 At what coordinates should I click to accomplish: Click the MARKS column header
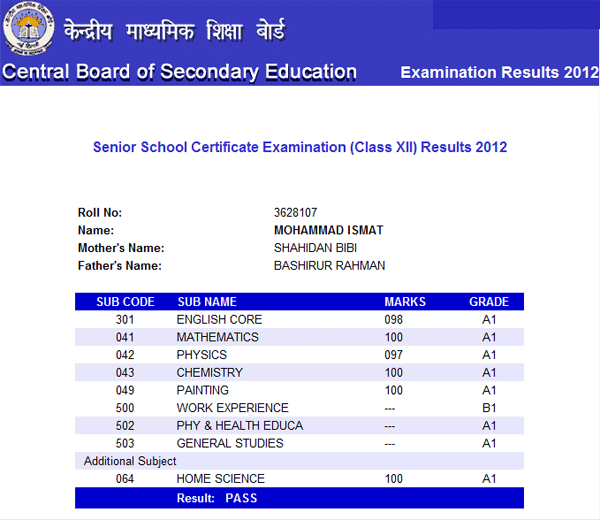pyautogui.click(x=405, y=302)
